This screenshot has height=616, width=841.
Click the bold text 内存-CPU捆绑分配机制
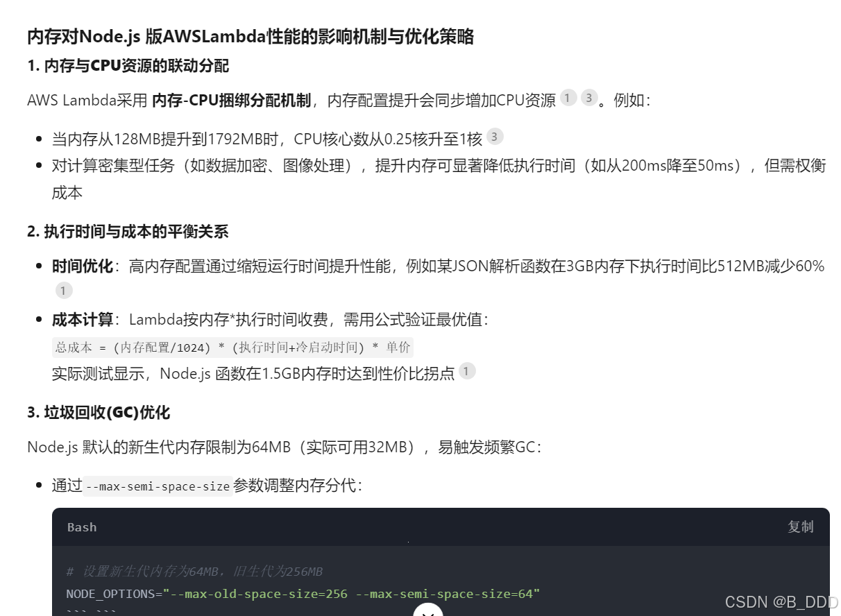(231, 100)
